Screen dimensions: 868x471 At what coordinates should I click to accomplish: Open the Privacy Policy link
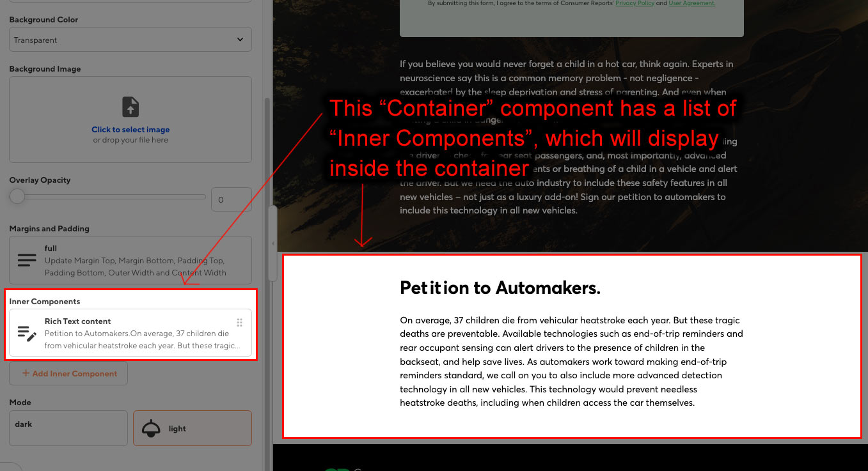(634, 3)
